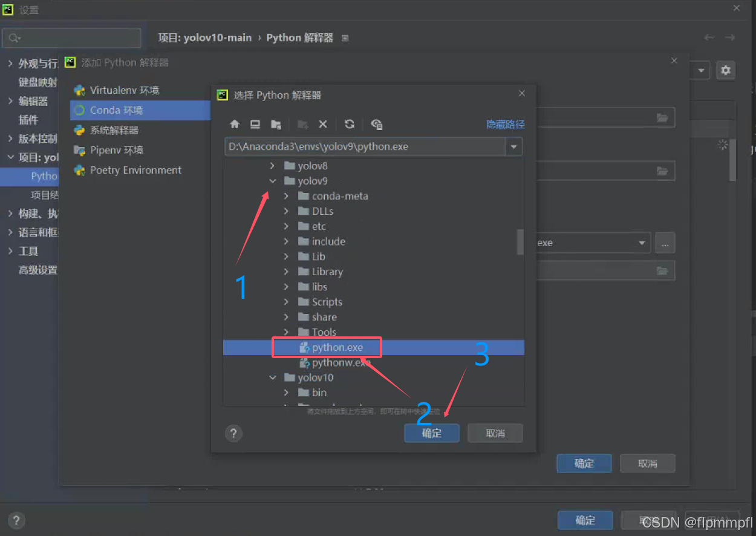This screenshot has height=536, width=756.
Task: Click 确定 in Add Python interpreter dialog
Action: (584, 463)
